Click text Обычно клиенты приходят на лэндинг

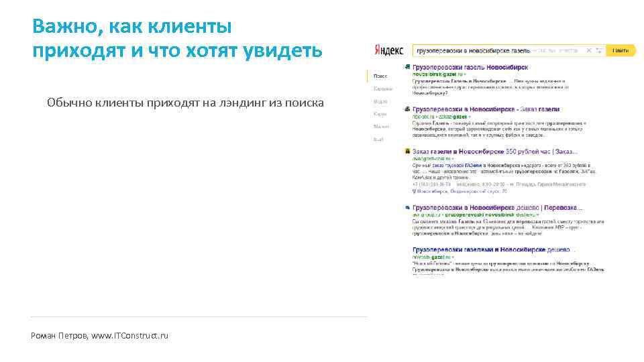pos(185,103)
